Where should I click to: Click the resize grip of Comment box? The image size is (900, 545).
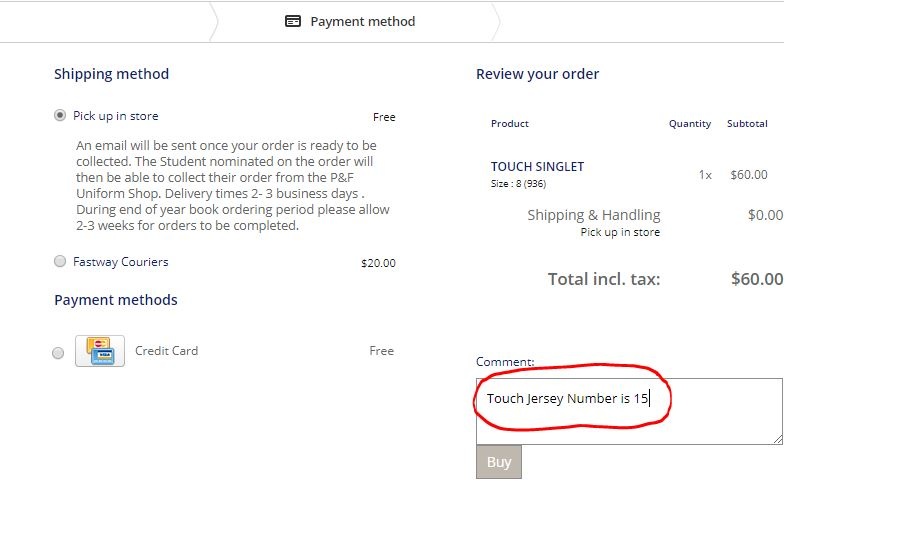coord(777,439)
